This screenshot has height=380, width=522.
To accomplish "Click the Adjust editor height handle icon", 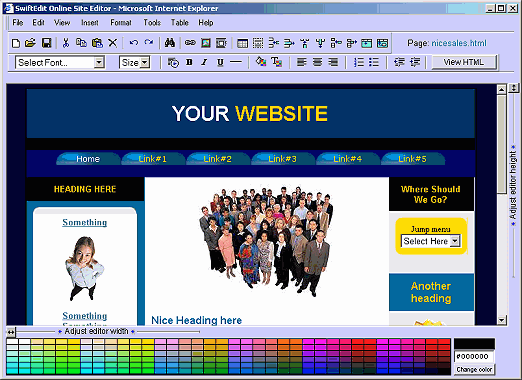I will tap(514, 88).
